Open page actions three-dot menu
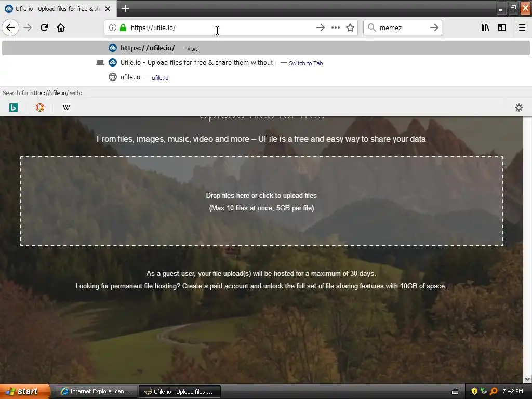Viewport: 532px width, 399px height. point(336,28)
